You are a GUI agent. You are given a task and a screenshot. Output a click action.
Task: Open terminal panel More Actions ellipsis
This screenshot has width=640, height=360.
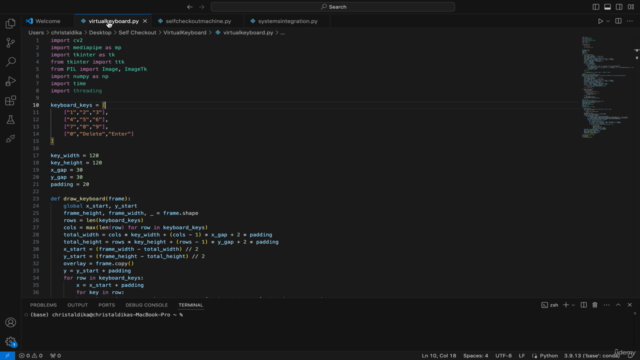click(607, 305)
